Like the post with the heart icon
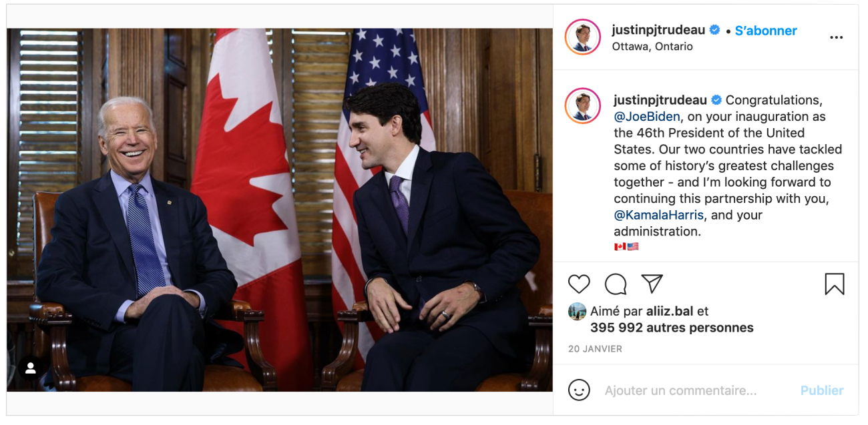 point(579,284)
